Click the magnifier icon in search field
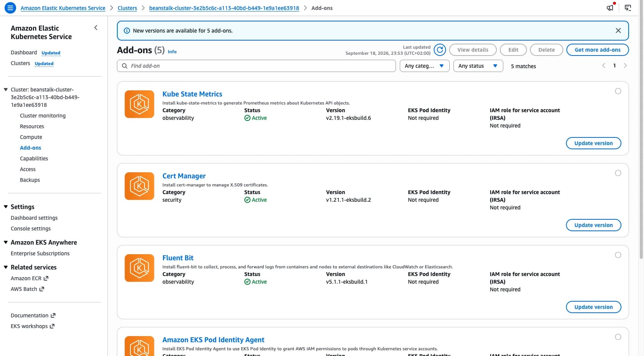Viewport: 644px width, 356px height. click(125, 66)
